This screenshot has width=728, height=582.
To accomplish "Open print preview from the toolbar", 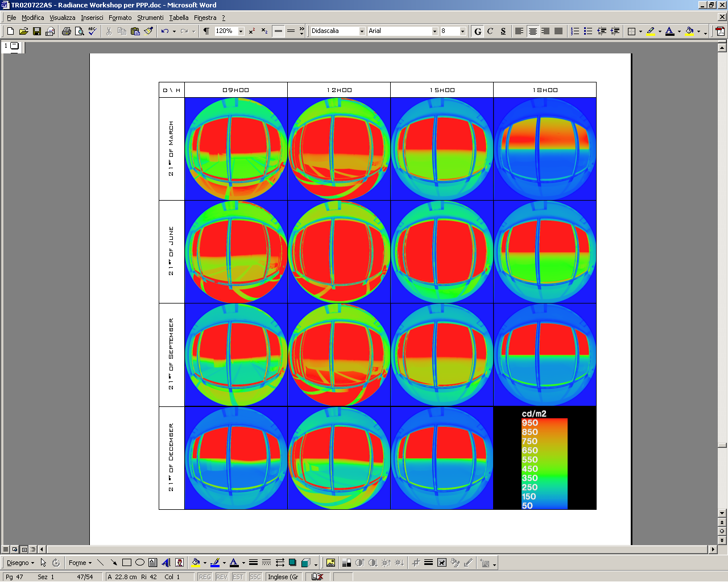I will [x=80, y=31].
